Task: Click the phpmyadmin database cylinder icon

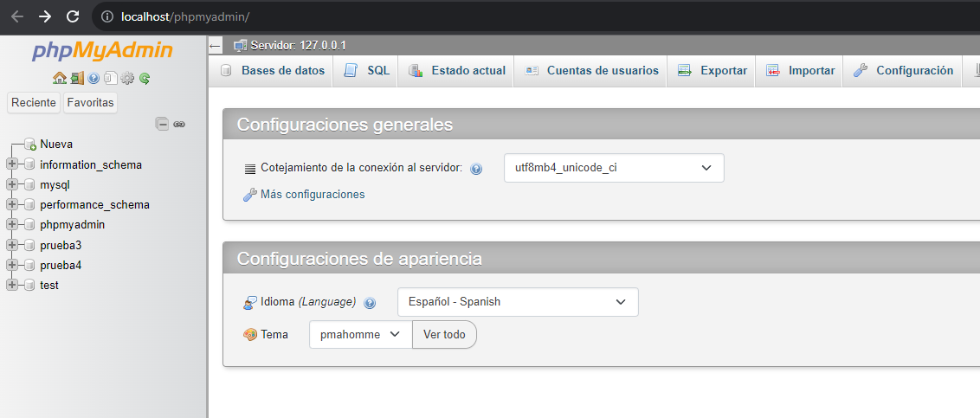Action: tap(29, 225)
